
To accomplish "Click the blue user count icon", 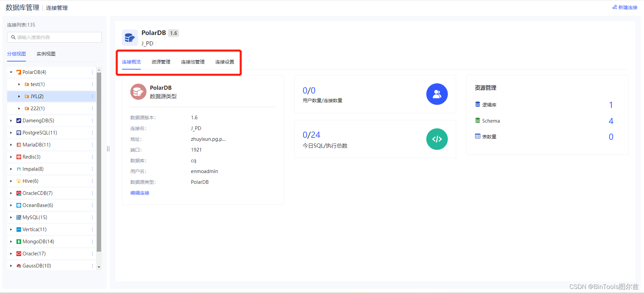I will (x=437, y=94).
